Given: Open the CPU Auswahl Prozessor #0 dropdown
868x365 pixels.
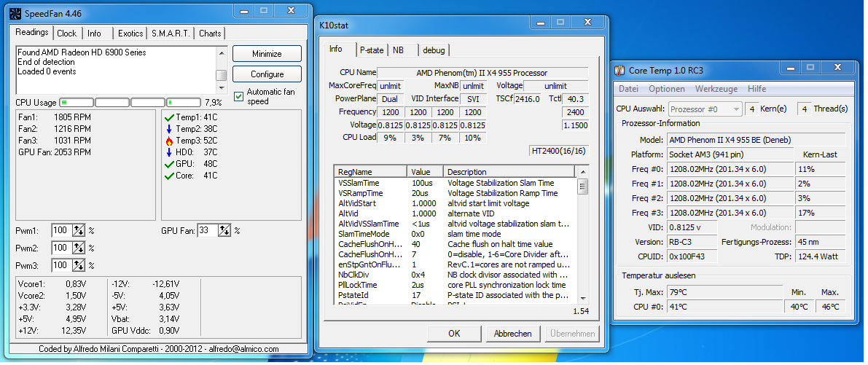Looking at the screenshot, I should tap(705, 109).
